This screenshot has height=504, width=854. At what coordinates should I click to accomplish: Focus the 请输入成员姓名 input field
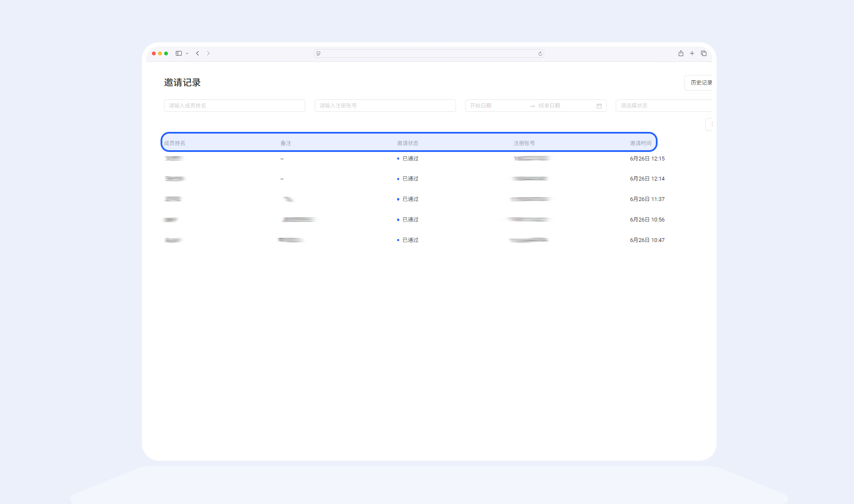click(x=234, y=106)
